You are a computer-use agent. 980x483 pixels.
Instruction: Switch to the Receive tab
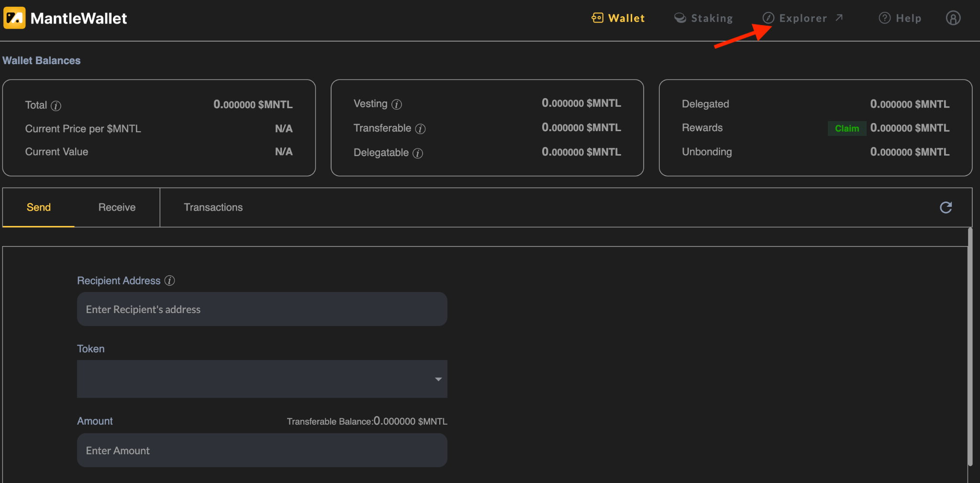pos(117,207)
